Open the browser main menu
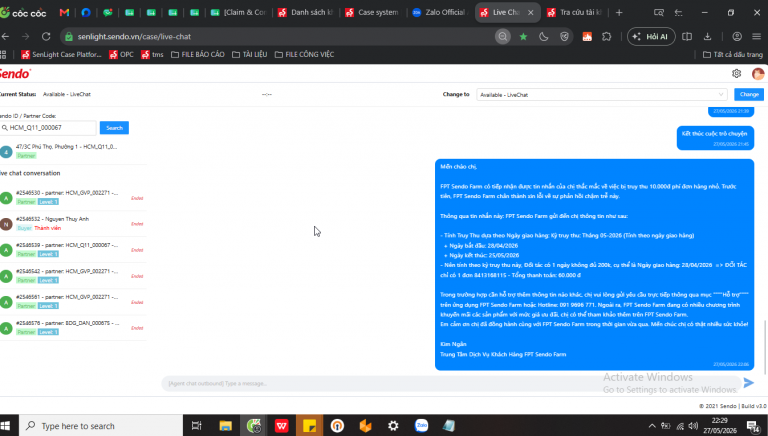 757,37
